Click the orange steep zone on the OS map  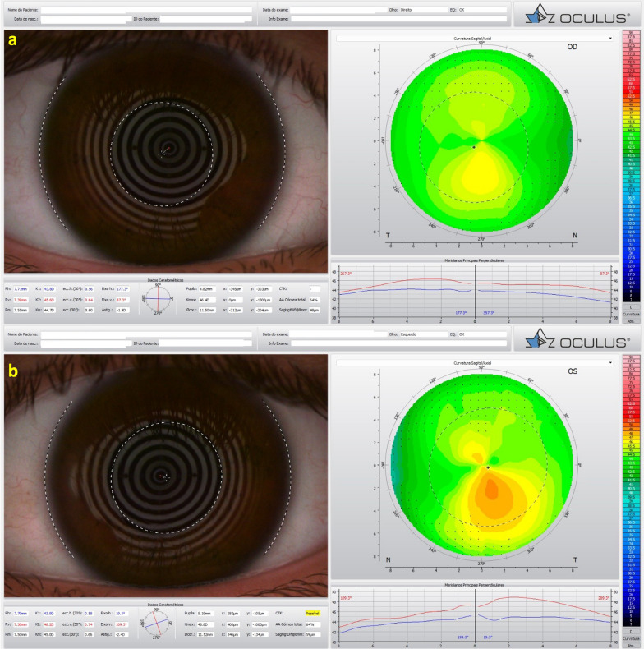pyautogui.click(x=493, y=491)
